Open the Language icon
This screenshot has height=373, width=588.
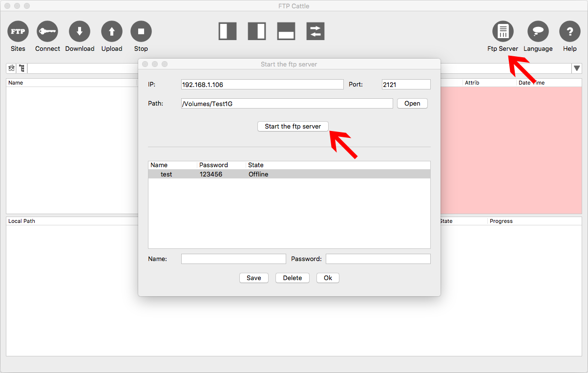pos(538,31)
